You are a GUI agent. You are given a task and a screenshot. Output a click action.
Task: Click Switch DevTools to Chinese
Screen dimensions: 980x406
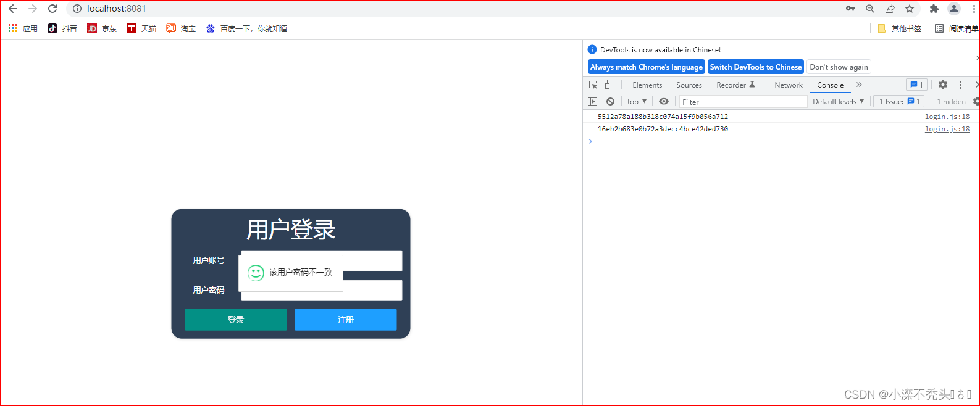tap(755, 67)
